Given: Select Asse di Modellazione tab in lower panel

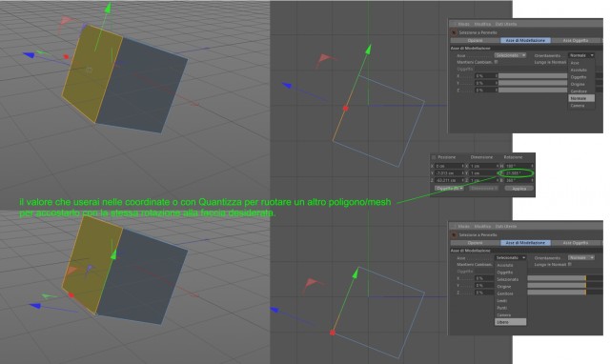Looking at the screenshot, I should click(525, 243).
